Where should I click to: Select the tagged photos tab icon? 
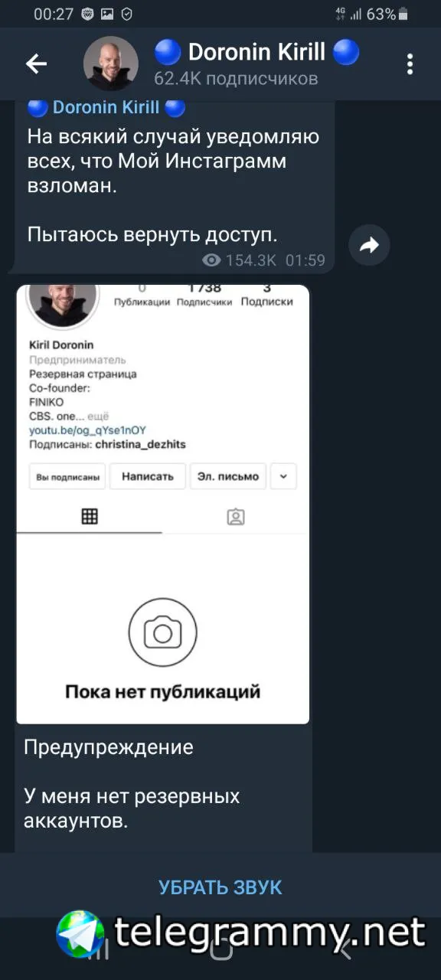coord(236,517)
